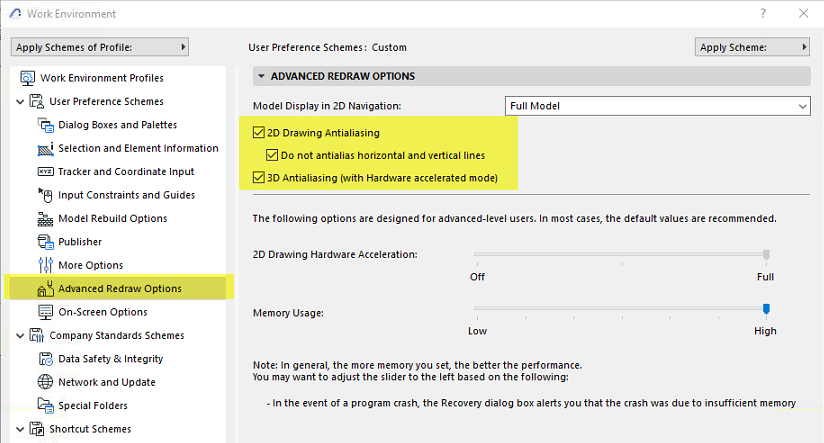Collapse the Advanced Redraw Options section header
824x443 pixels.
tap(262, 76)
